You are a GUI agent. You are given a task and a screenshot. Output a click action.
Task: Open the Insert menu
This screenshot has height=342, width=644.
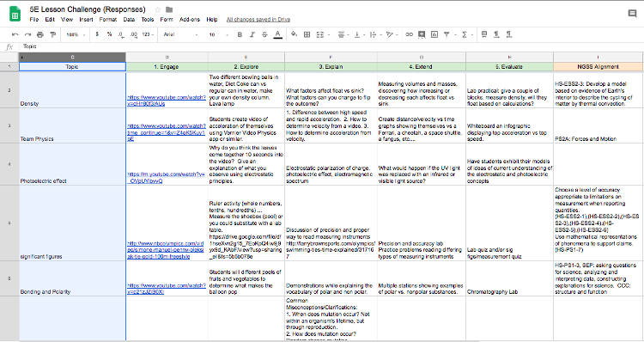(86, 19)
